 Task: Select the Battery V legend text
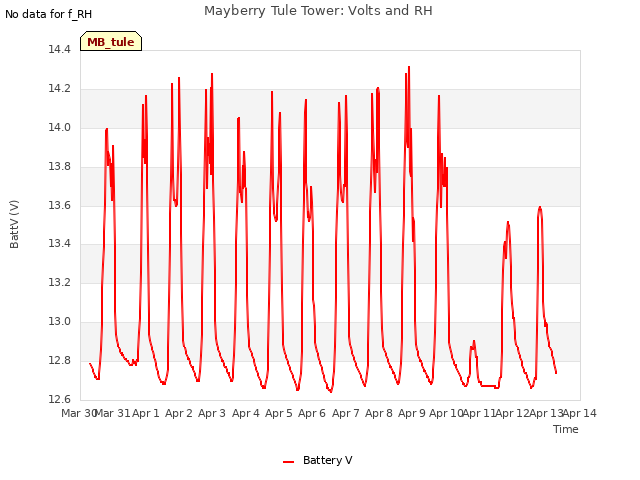click(327, 460)
